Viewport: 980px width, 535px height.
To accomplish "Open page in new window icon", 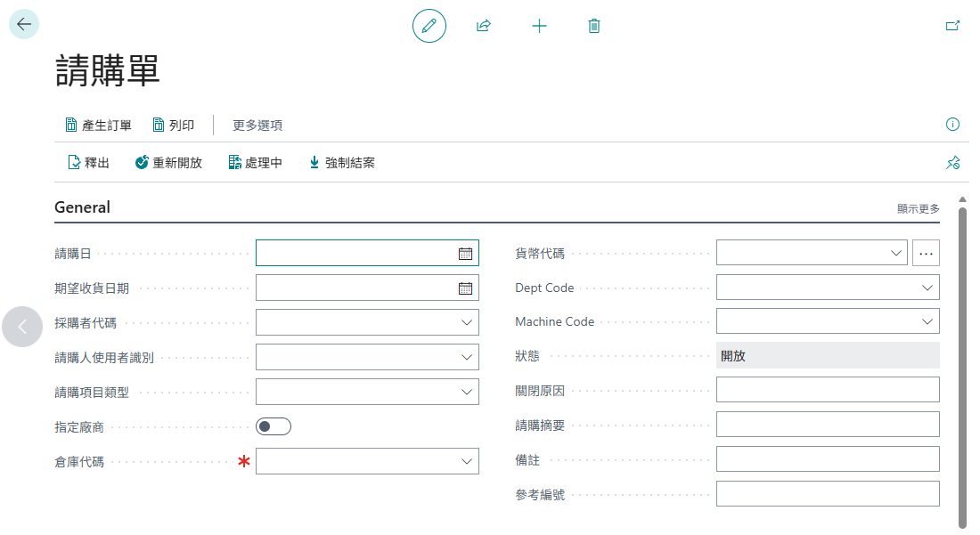I will 952,26.
